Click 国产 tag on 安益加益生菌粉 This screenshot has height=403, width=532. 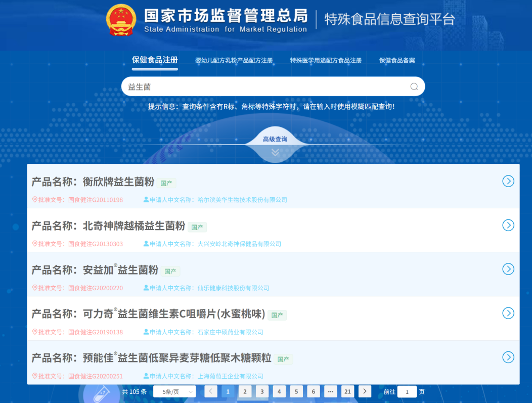[x=170, y=272]
